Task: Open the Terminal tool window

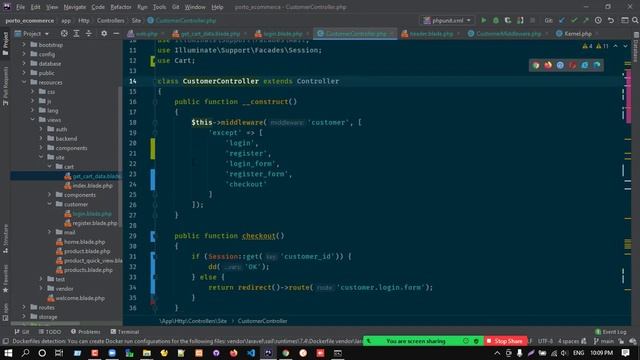Action: point(125,332)
